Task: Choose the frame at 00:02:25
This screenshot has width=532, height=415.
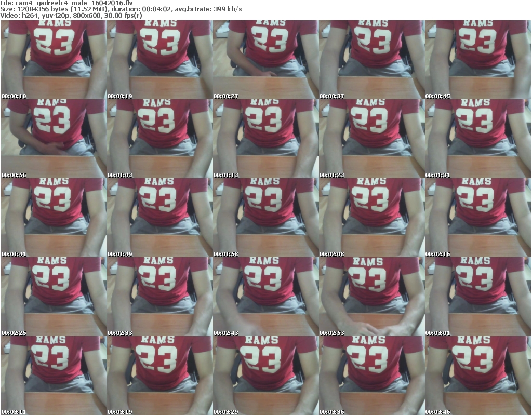Action: pos(54,297)
